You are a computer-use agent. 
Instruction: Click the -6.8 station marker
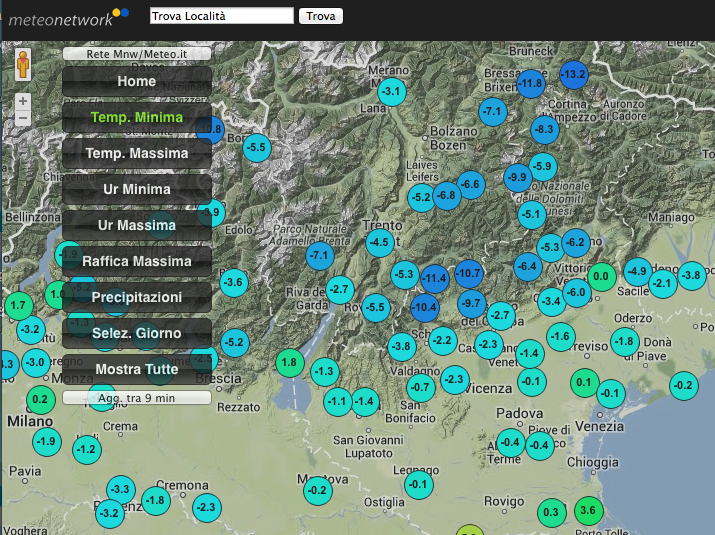[446, 196]
